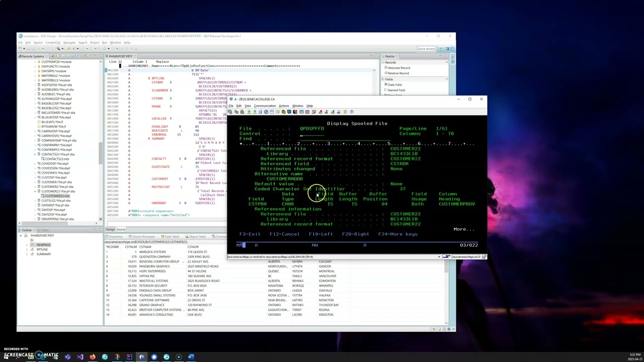
Task: Open the Source menu in RDi window
Action: pos(38,43)
